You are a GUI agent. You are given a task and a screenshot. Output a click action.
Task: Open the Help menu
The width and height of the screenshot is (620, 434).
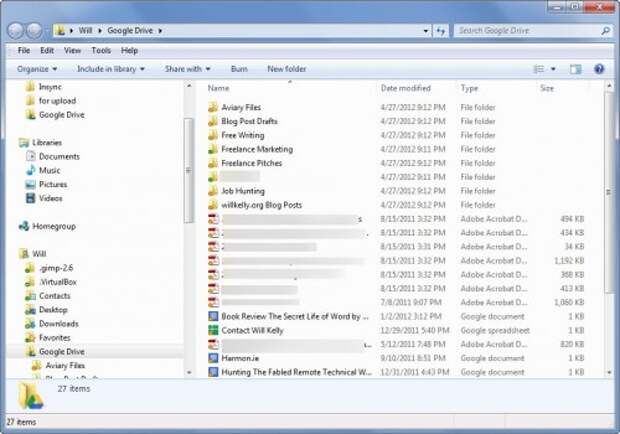129,51
